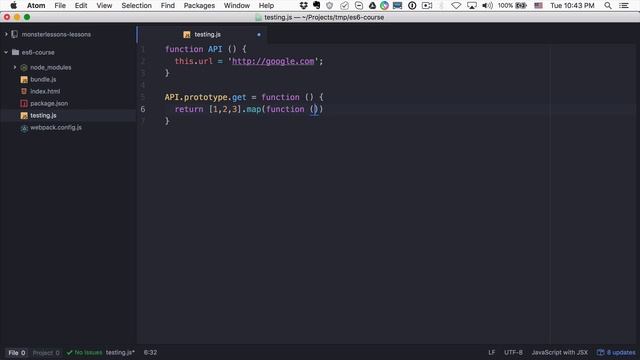Open Spotlight search magnifier icon

(x=608, y=5)
